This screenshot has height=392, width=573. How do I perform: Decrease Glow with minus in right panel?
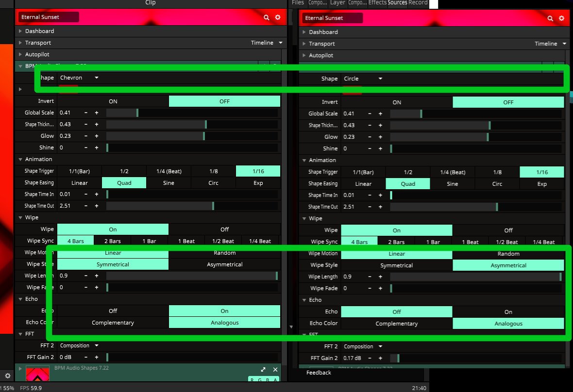coord(370,137)
